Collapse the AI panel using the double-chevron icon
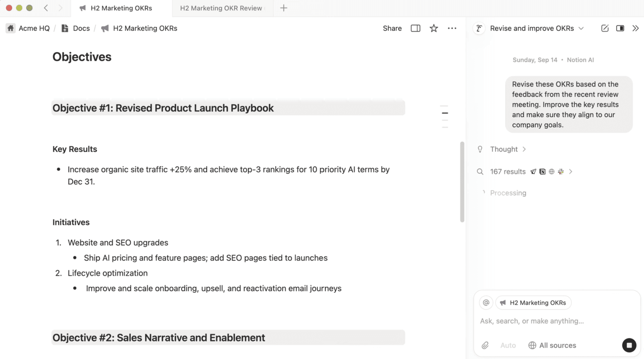 click(x=635, y=28)
